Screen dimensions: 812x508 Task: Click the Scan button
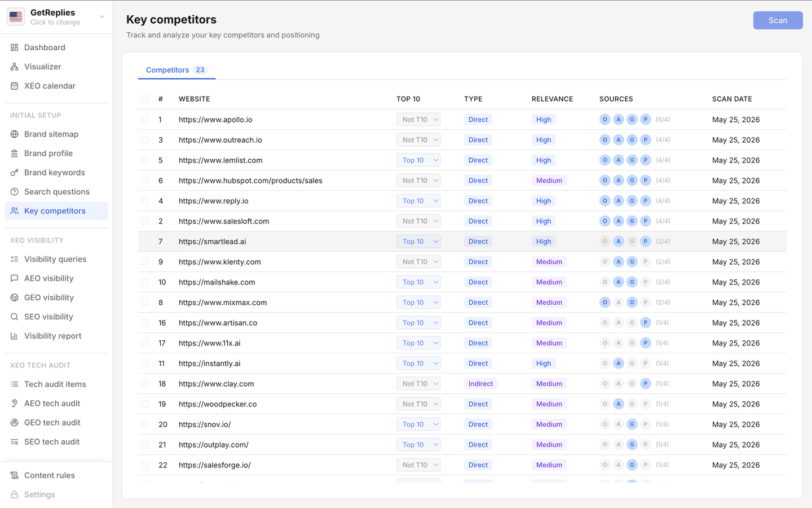tap(778, 20)
